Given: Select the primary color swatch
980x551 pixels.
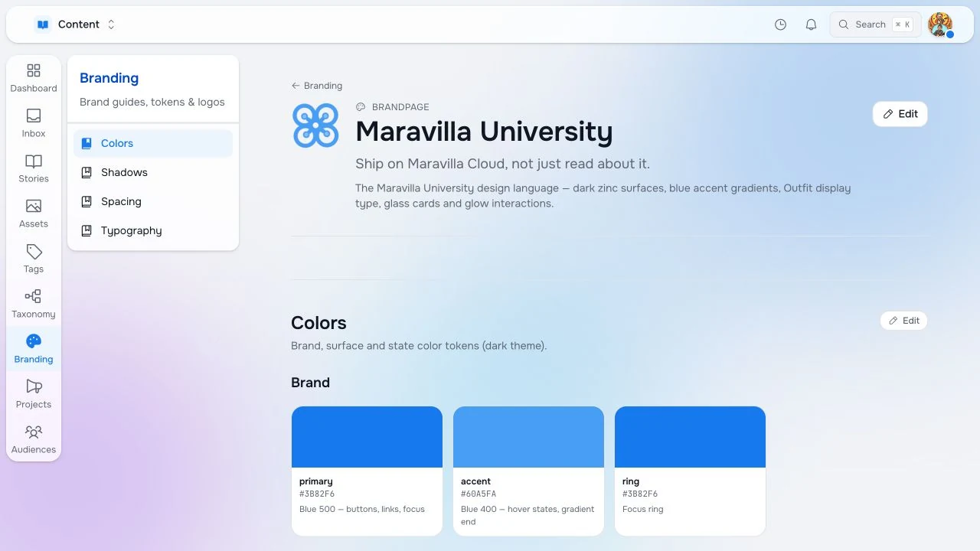Looking at the screenshot, I should (367, 437).
